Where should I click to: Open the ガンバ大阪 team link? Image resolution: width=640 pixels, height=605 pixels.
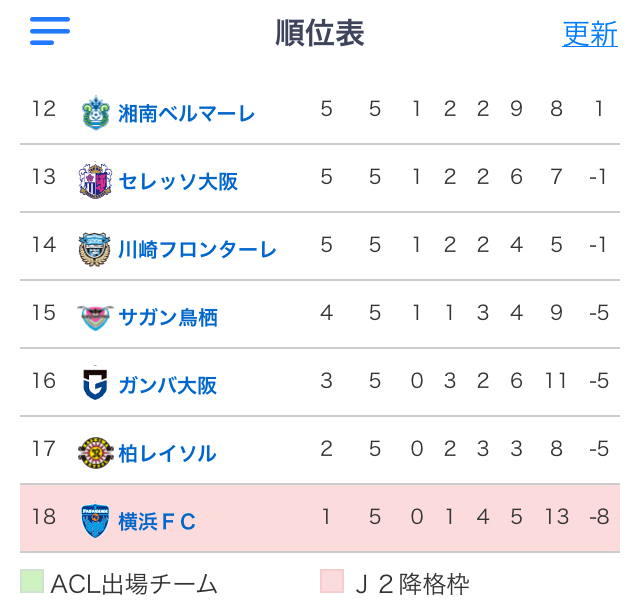(168, 385)
